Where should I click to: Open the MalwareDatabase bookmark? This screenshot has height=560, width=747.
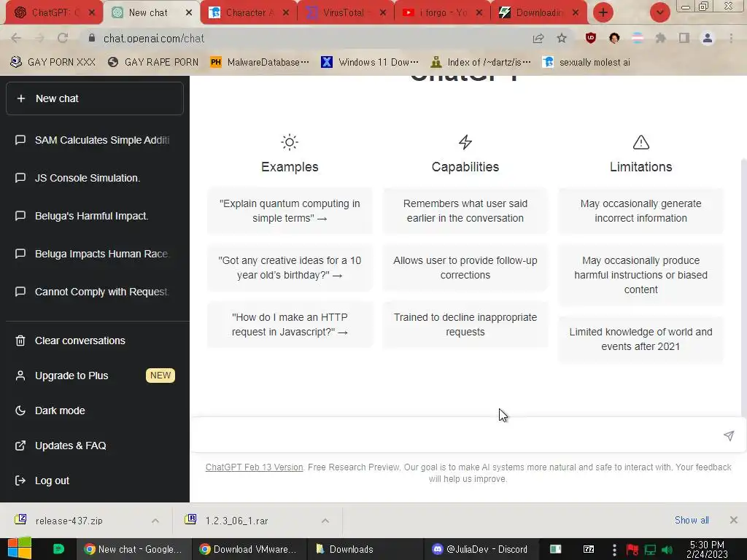pyautogui.click(x=260, y=63)
